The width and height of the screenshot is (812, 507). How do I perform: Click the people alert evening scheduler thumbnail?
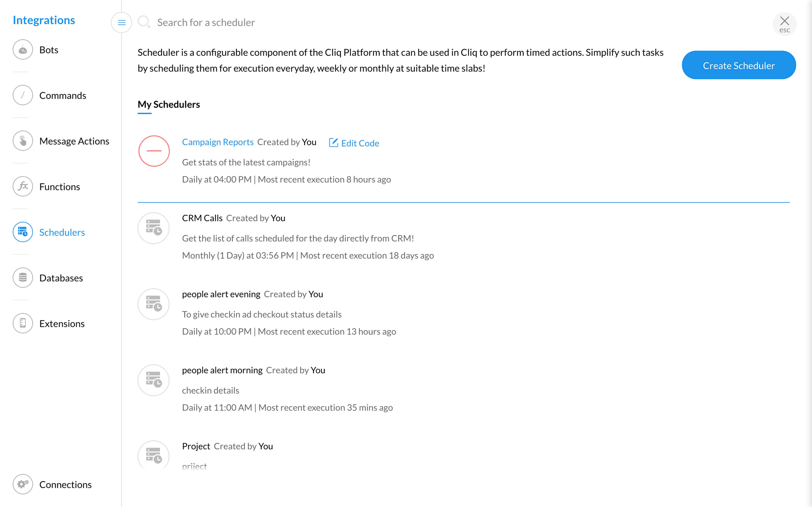pyautogui.click(x=153, y=304)
